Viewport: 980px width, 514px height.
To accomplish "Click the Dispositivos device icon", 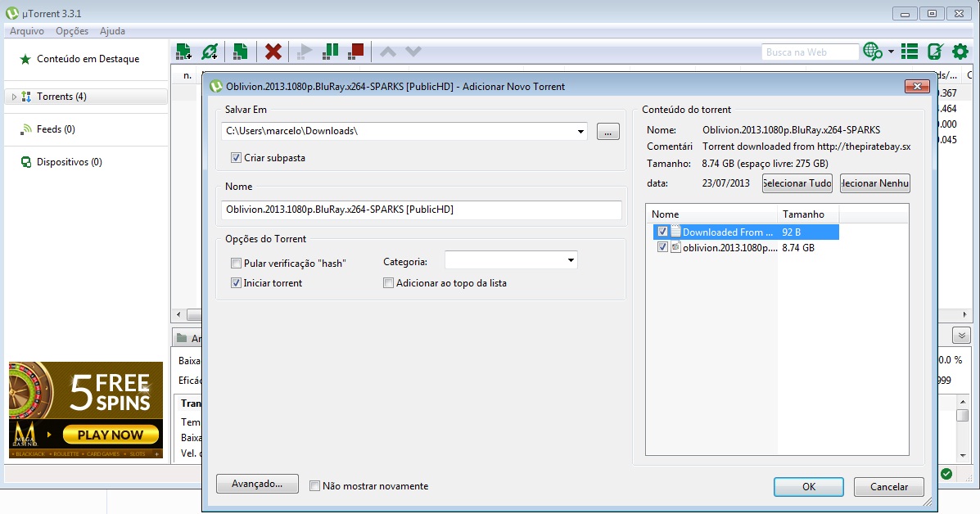I will [26, 162].
